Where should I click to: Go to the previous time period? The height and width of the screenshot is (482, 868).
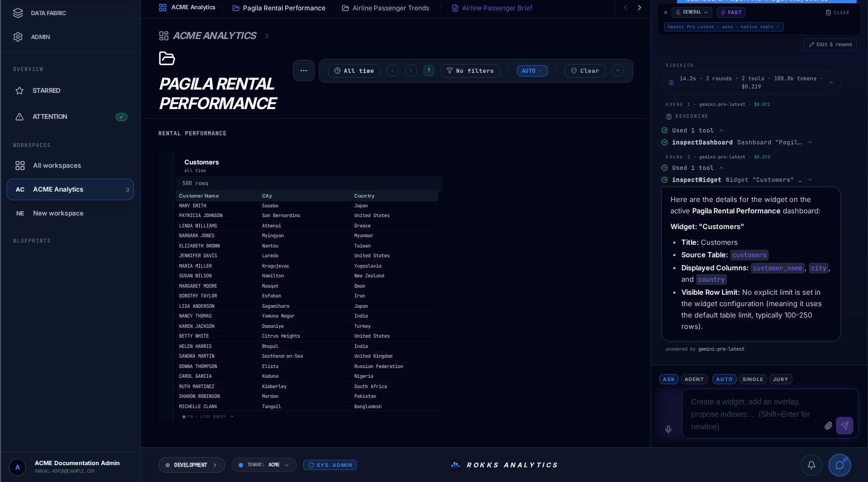pyautogui.click(x=393, y=71)
